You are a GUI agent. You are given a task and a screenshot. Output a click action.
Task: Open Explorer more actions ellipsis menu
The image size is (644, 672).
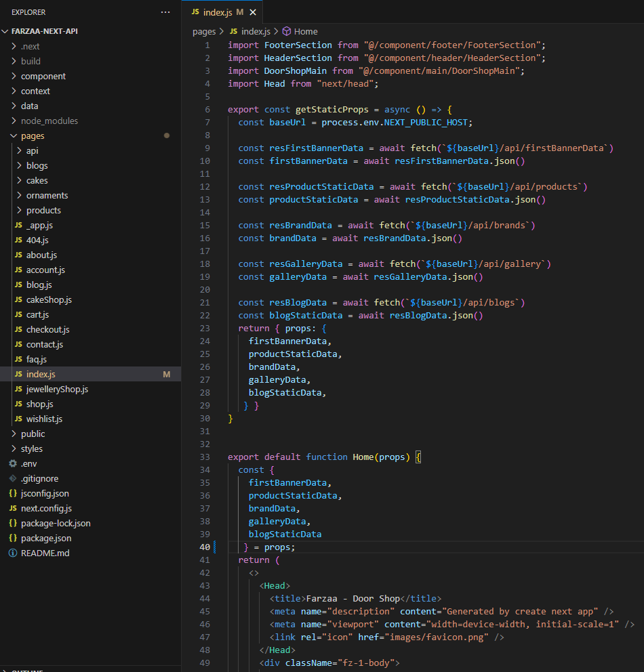[165, 12]
